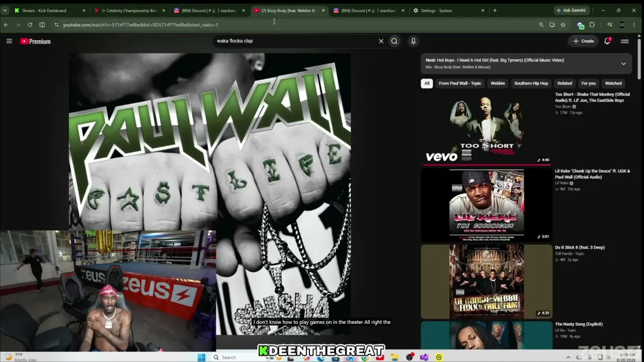The image size is (644, 362).
Task: Click the browser address bar URL
Action: pyautogui.click(x=140, y=25)
